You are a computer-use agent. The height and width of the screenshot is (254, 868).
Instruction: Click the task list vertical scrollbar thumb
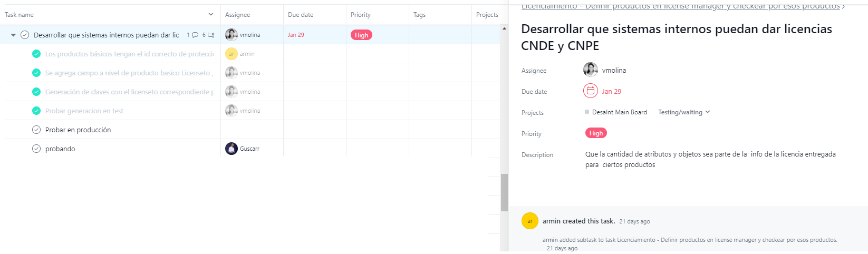pyautogui.click(x=504, y=192)
